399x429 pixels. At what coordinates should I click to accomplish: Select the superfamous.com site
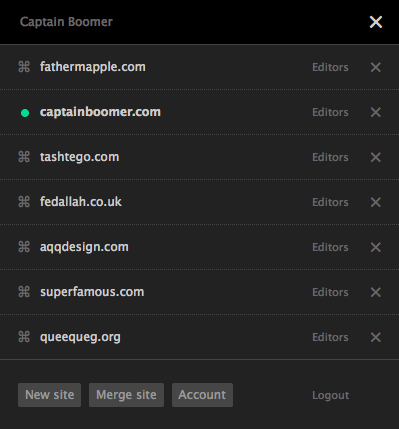[92, 292]
